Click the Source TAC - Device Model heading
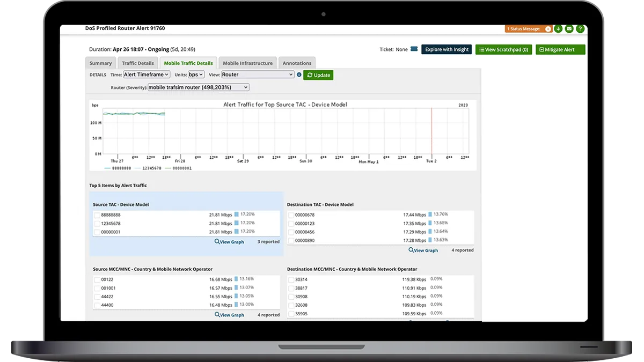 coord(121,205)
